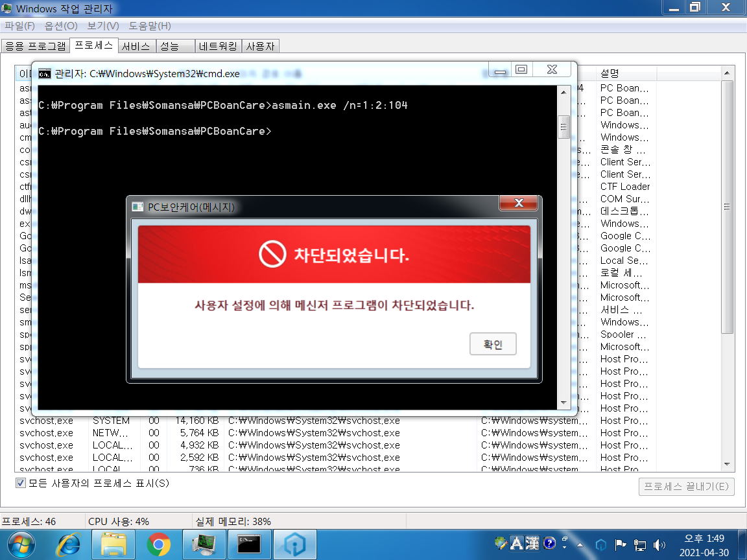Image resolution: width=747 pixels, height=560 pixels.
Task: Switch to the 서비스 tab
Action: click(136, 46)
